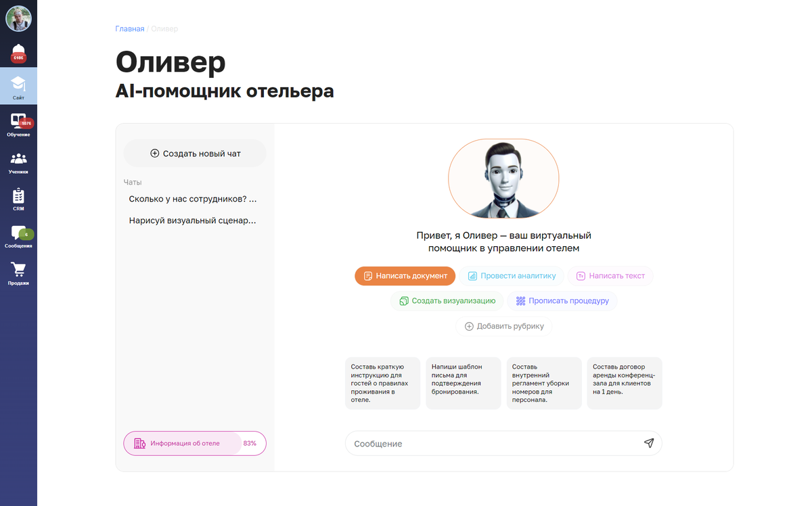Select the Прописать процедуру category
Image resolution: width=812 pixels, height=506 pixels.
(562, 301)
